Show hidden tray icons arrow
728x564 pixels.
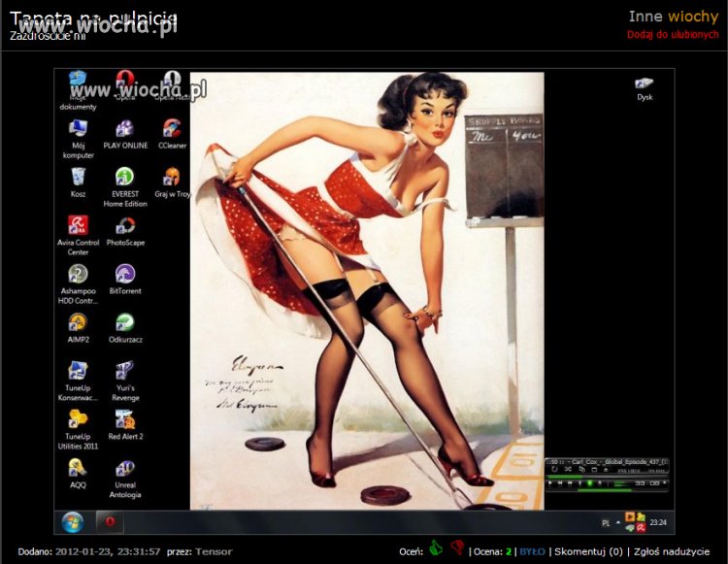point(618,522)
